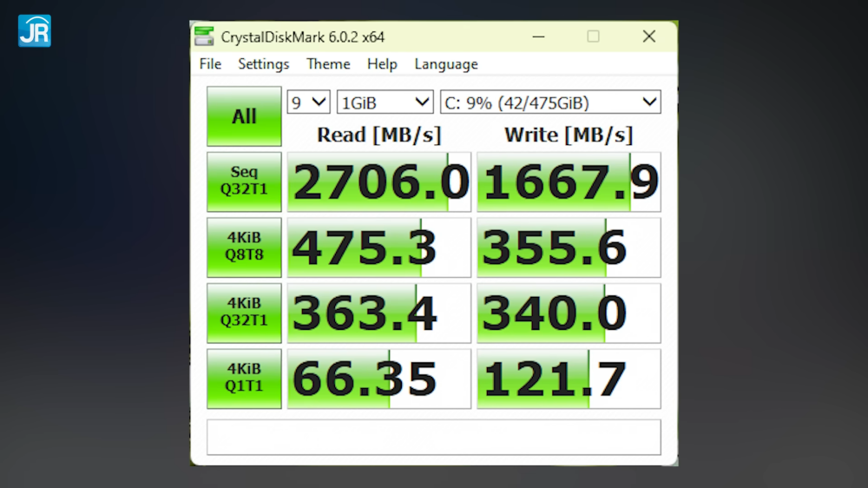Expand the test size dropdown showing 1GiB
The image size is (868, 488).
(x=385, y=102)
